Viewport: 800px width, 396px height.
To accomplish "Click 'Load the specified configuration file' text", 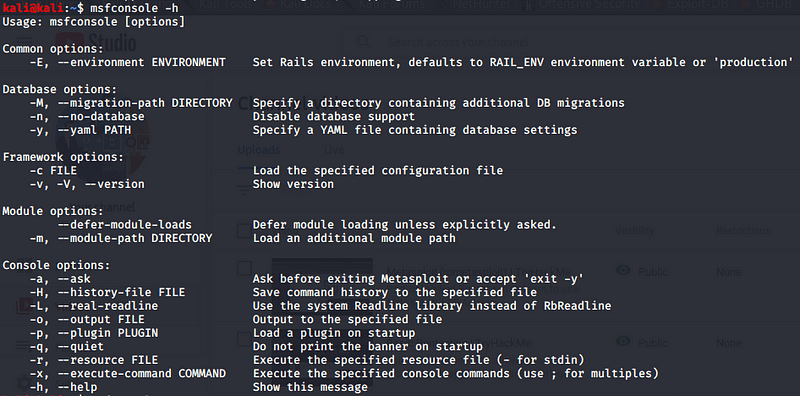I will 378,170.
